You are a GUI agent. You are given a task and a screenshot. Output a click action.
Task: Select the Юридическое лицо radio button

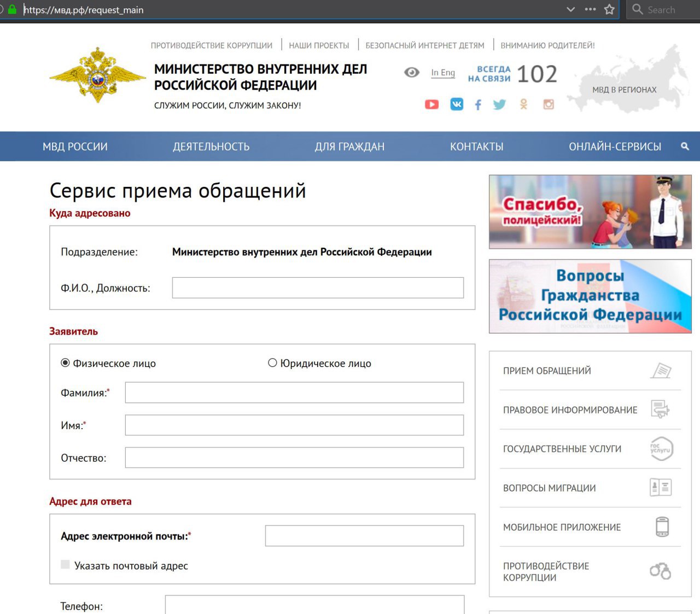click(x=272, y=363)
